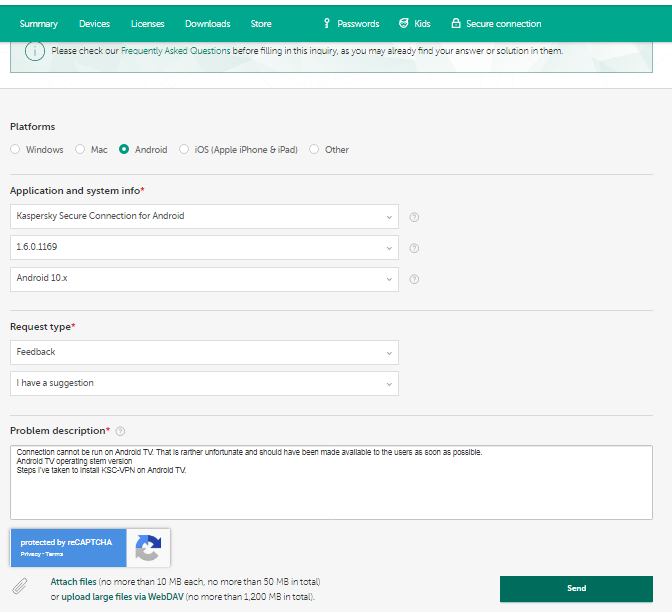Open the Secure connection section
672x614 pixels.
pyautogui.click(x=504, y=24)
